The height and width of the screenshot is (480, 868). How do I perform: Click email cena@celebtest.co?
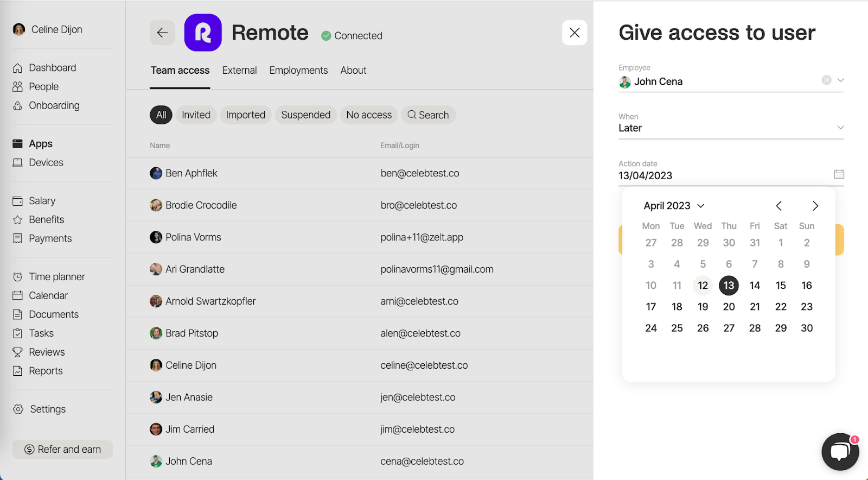[422, 462]
